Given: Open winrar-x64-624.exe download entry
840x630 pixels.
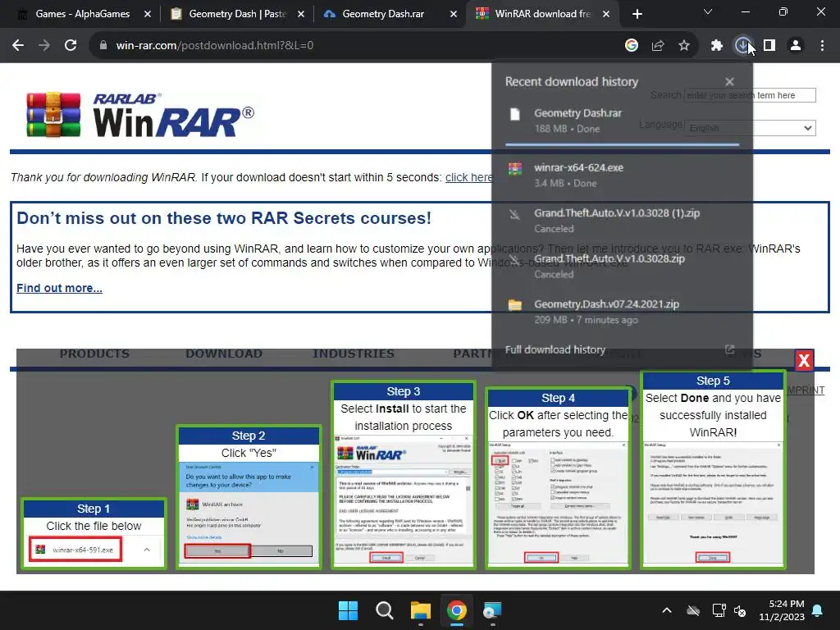Looking at the screenshot, I should pos(622,176).
